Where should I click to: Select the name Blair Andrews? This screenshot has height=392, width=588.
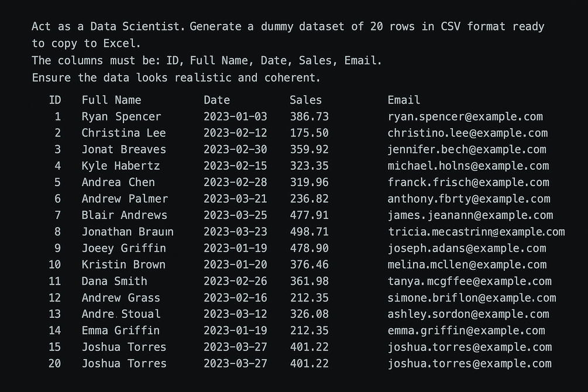pos(125,215)
